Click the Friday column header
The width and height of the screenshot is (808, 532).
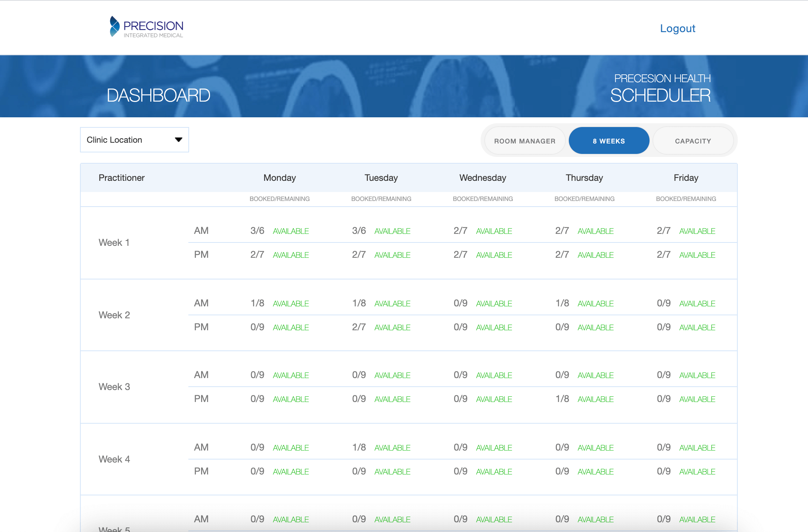coord(686,178)
